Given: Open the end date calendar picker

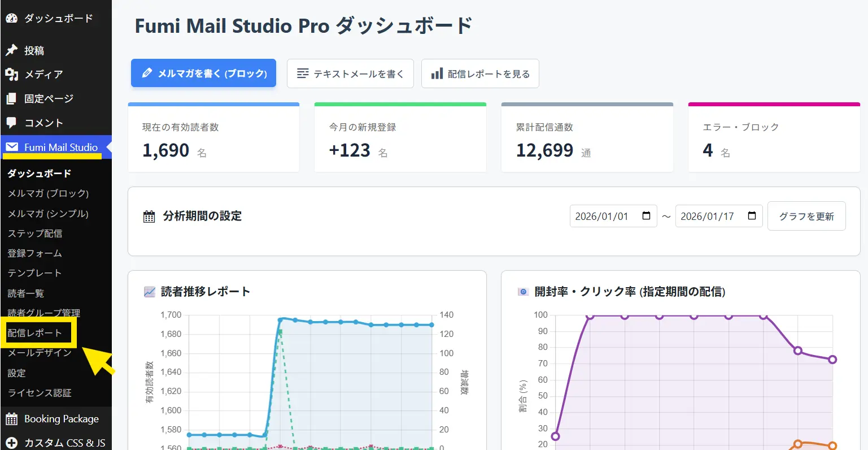Looking at the screenshot, I should coord(752,216).
